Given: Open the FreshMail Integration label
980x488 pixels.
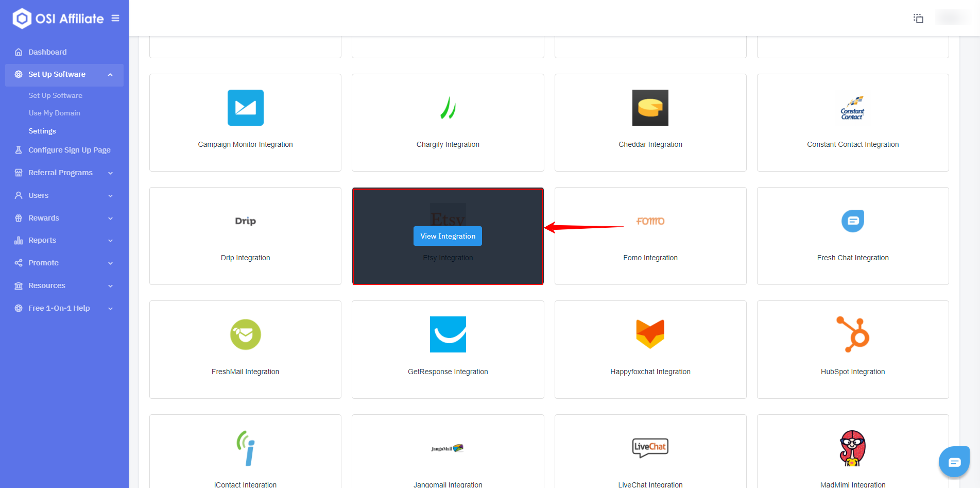Looking at the screenshot, I should pos(246,372).
